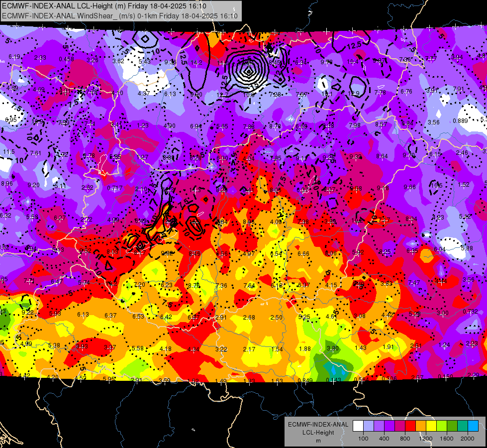This screenshot has width=487, height=448.
Task: Click the sky blue legend swatch
Action: pyautogui.click(x=473, y=426)
